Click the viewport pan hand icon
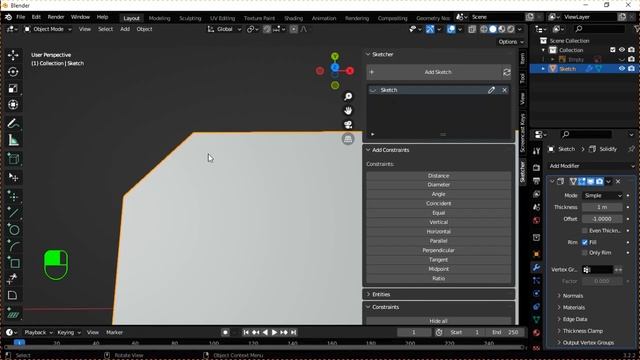 point(348,111)
